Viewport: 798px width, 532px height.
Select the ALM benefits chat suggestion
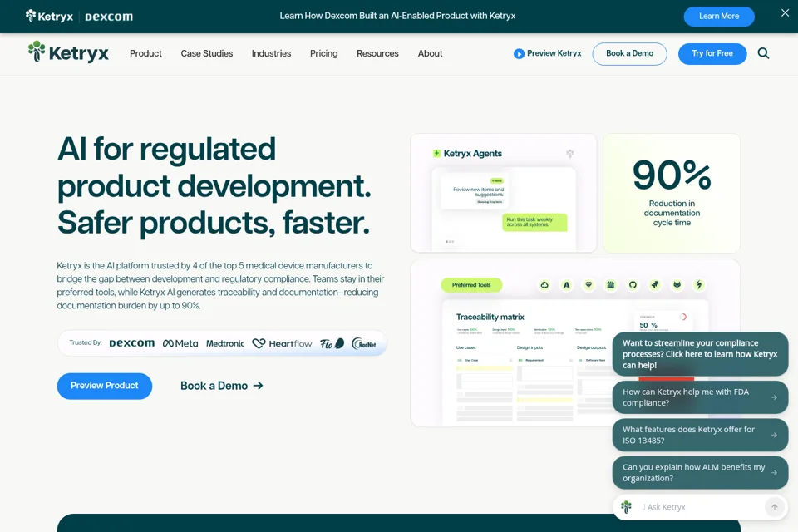tap(700, 472)
